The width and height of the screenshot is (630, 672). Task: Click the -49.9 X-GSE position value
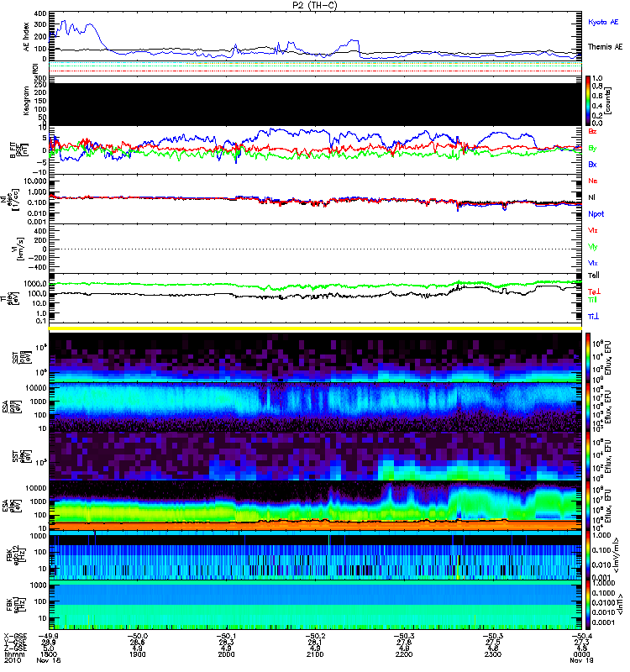click(48, 636)
